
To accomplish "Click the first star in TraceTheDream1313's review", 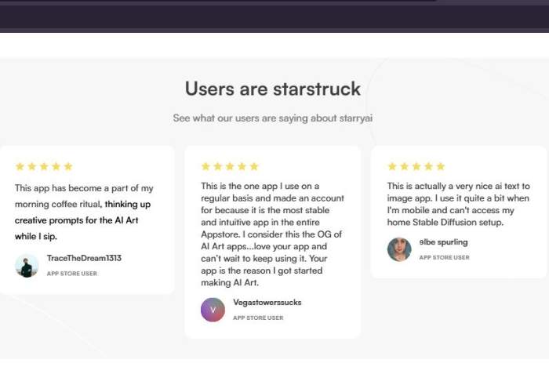I will coord(20,166).
